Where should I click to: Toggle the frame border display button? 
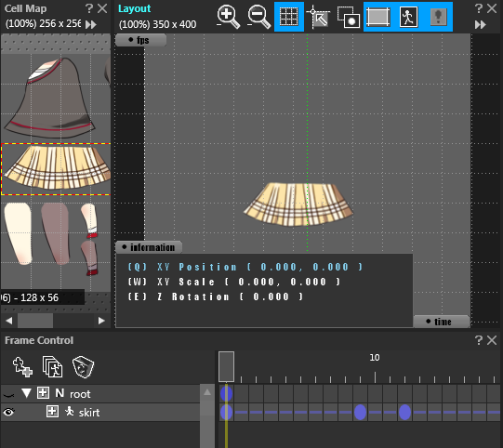coord(378,17)
